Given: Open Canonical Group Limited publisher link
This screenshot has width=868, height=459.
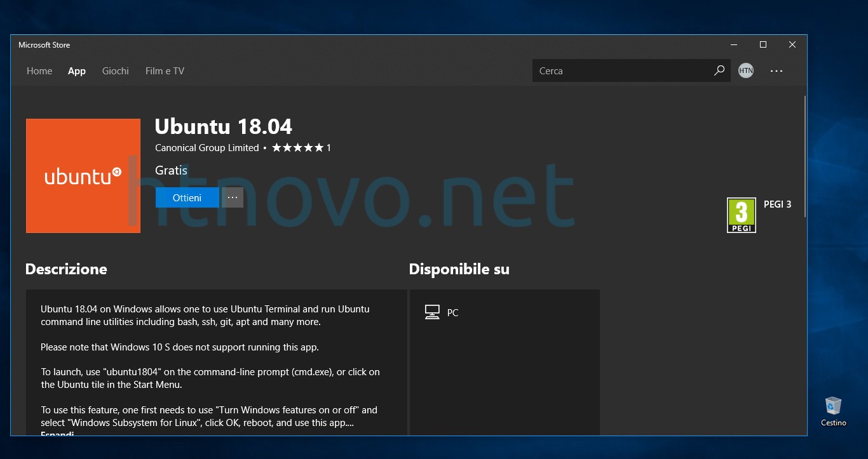Looking at the screenshot, I should pos(207,147).
